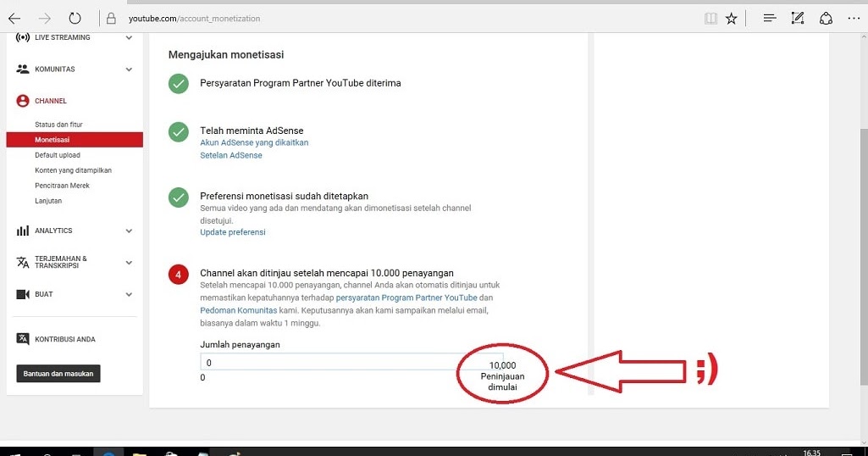Click the page vertical scrollbar
The image size is (868, 456).
[x=864, y=257]
